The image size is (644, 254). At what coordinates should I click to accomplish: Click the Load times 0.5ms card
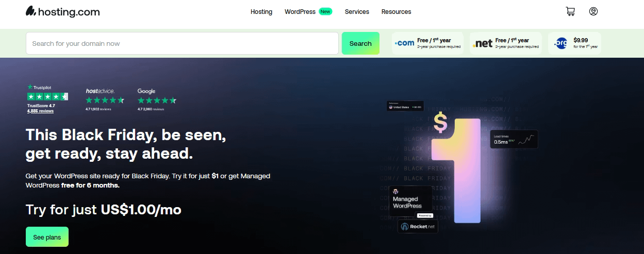[x=514, y=139]
